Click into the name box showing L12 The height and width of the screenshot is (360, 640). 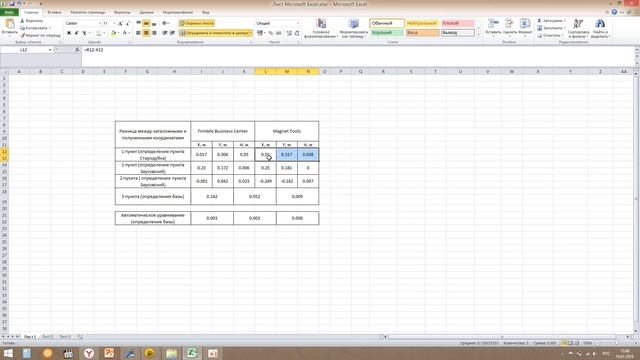pyautogui.click(x=24, y=50)
